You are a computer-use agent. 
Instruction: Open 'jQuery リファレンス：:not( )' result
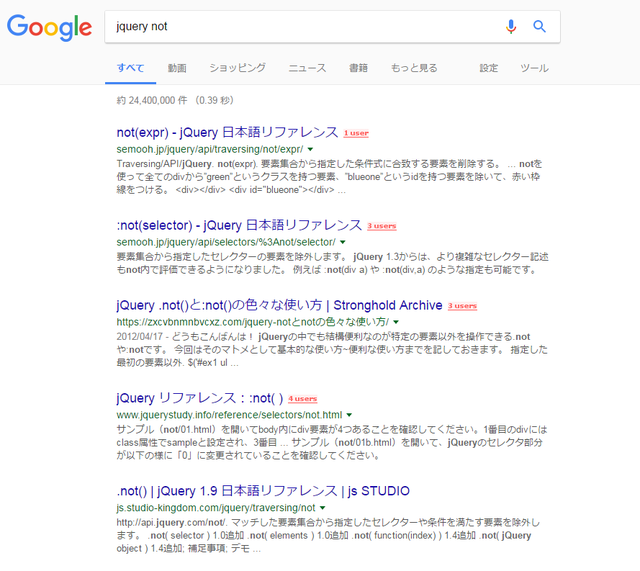pos(200,398)
